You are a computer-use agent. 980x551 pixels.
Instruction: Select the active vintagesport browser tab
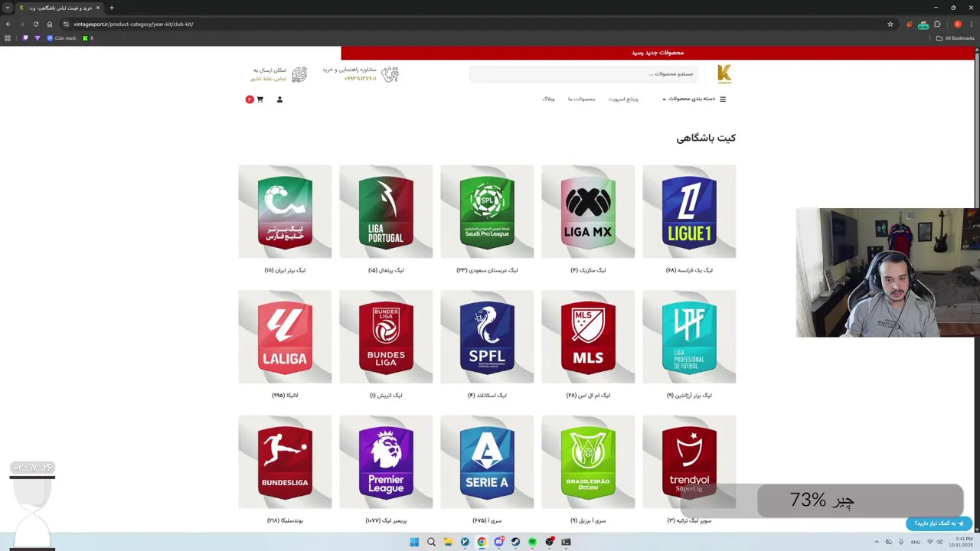(60, 8)
